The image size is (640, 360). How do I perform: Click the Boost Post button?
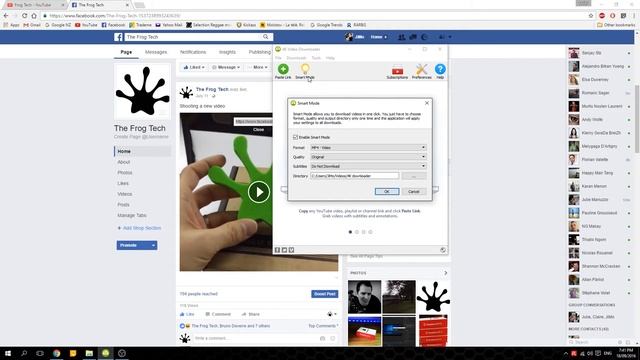325,294
